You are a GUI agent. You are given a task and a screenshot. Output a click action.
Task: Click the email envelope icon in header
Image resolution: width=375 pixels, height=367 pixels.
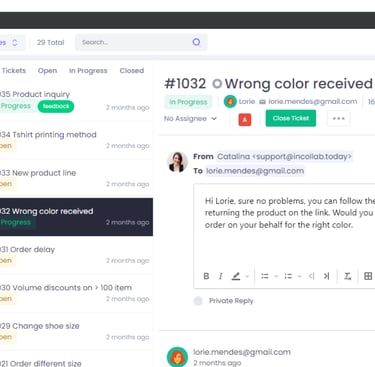point(262,102)
